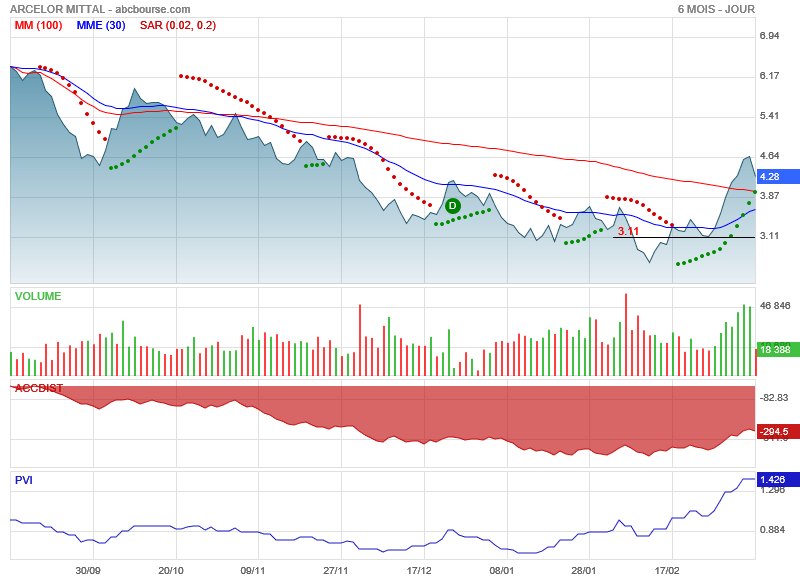Click the 17/12 date label
This screenshot has height=580, width=800.
[x=419, y=570]
